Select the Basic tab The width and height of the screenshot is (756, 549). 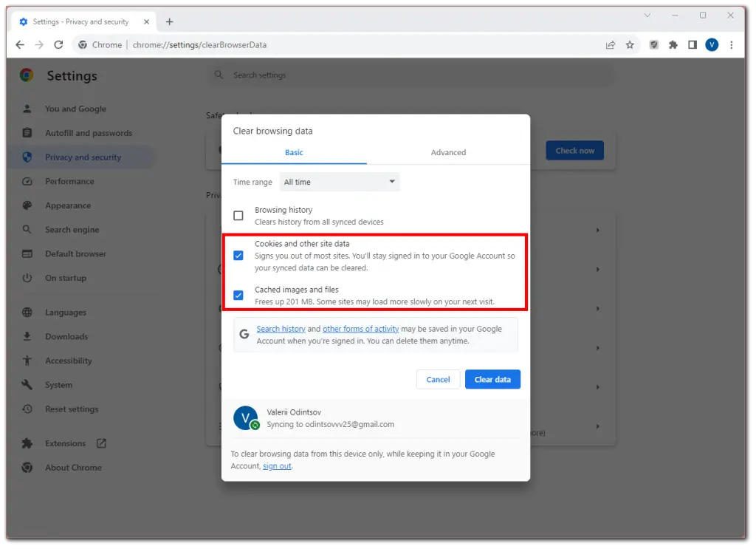click(294, 152)
